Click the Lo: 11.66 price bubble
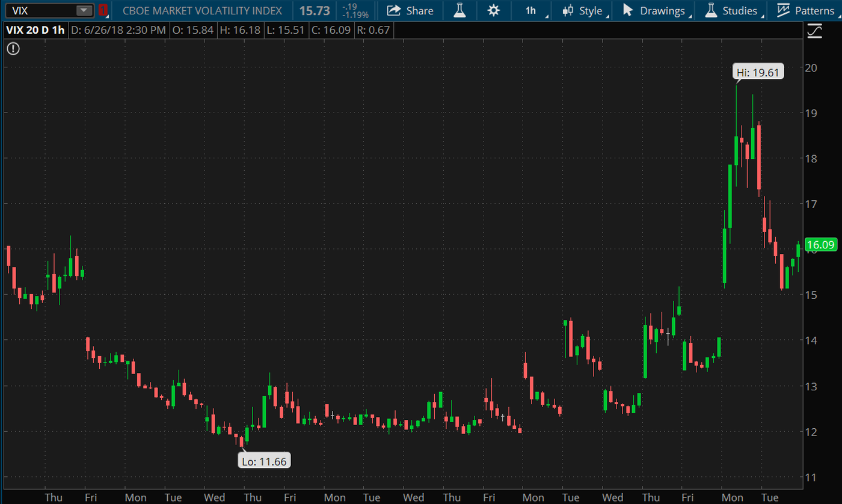 265,460
